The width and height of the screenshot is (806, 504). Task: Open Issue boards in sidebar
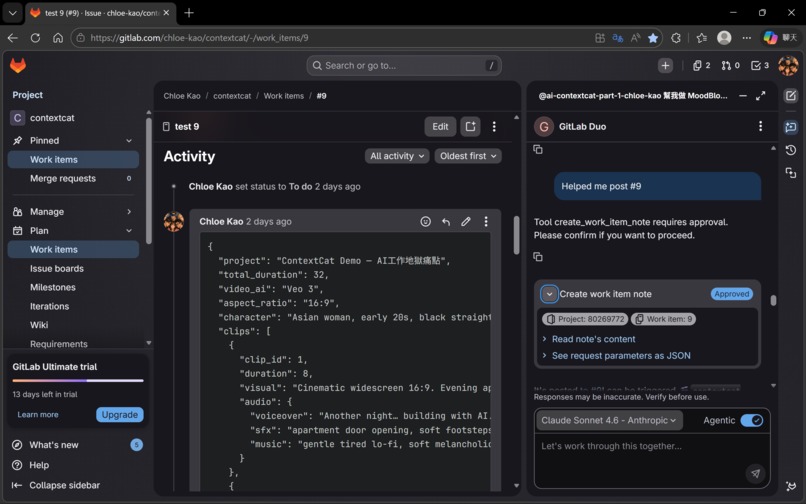tap(73, 268)
